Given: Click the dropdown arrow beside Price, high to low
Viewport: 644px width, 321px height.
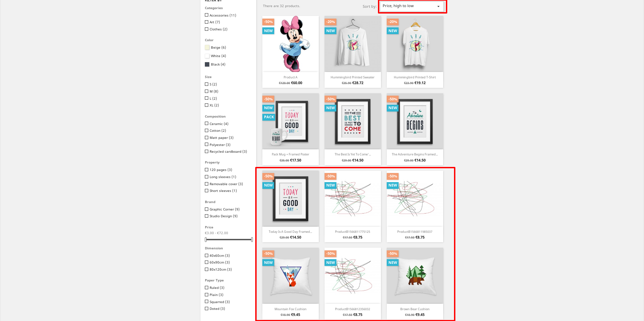Looking at the screenshot, I should click(x=438, y=6).
